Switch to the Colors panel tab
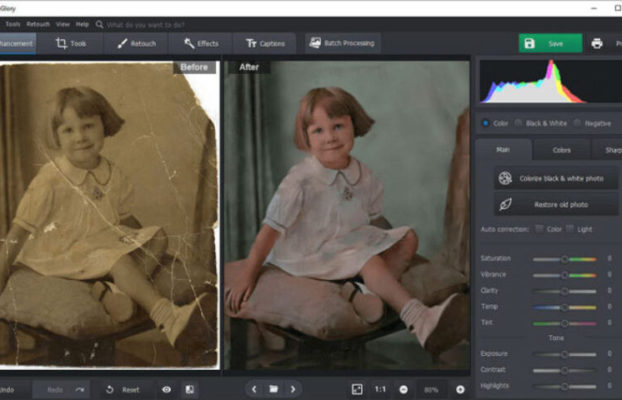This screenshot has height=400, width=622. (561, 150)
